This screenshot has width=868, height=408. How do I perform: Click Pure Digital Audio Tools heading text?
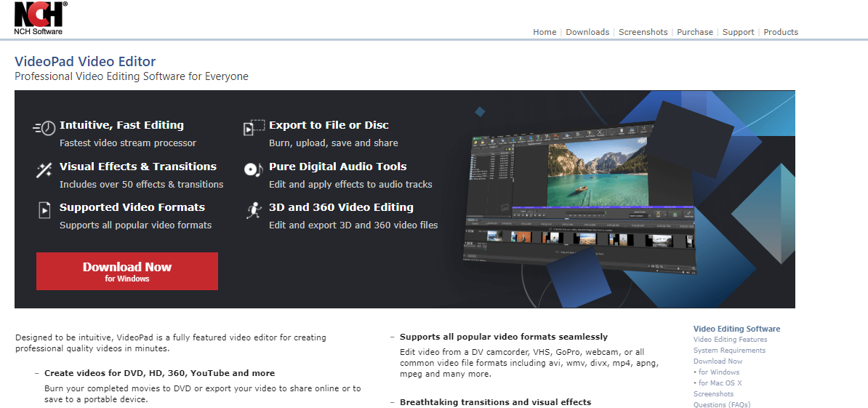pyautogui.click(x=338, y=167)
